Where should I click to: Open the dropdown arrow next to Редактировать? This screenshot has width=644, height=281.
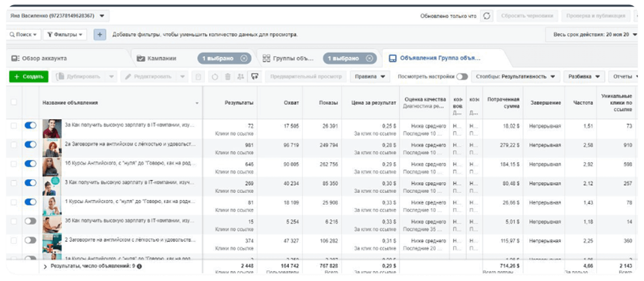coord(182,76)
